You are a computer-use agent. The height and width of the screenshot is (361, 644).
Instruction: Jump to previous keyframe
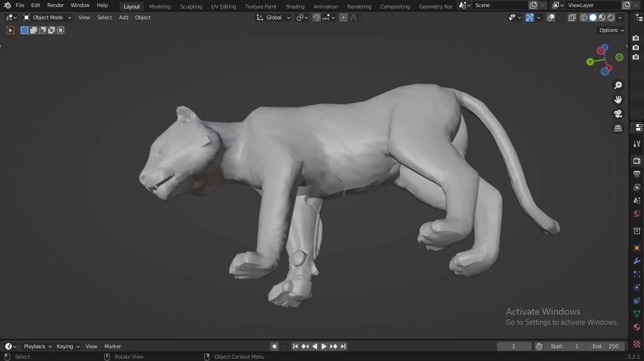point(305,346)
